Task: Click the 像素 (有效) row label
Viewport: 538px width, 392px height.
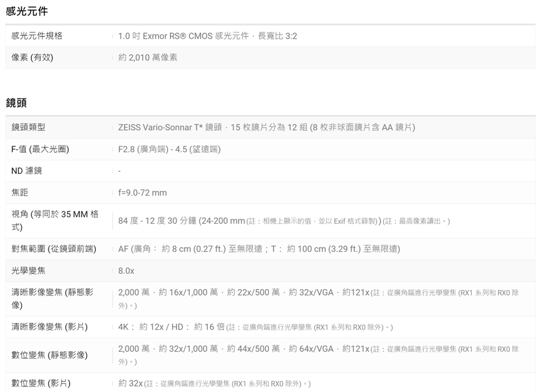Action: click(x=33, y=57)
